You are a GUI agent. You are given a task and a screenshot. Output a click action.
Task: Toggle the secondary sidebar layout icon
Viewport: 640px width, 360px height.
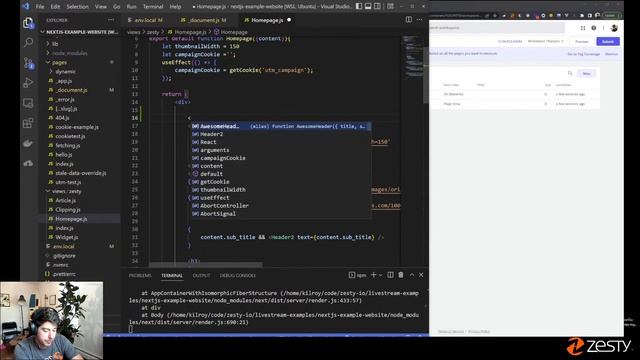coord(378,6)
